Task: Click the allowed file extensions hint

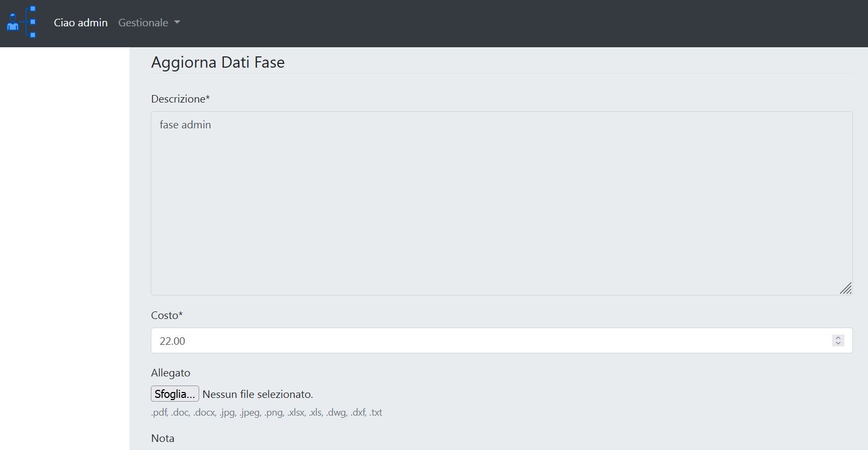Action: [x=267, y=412]
